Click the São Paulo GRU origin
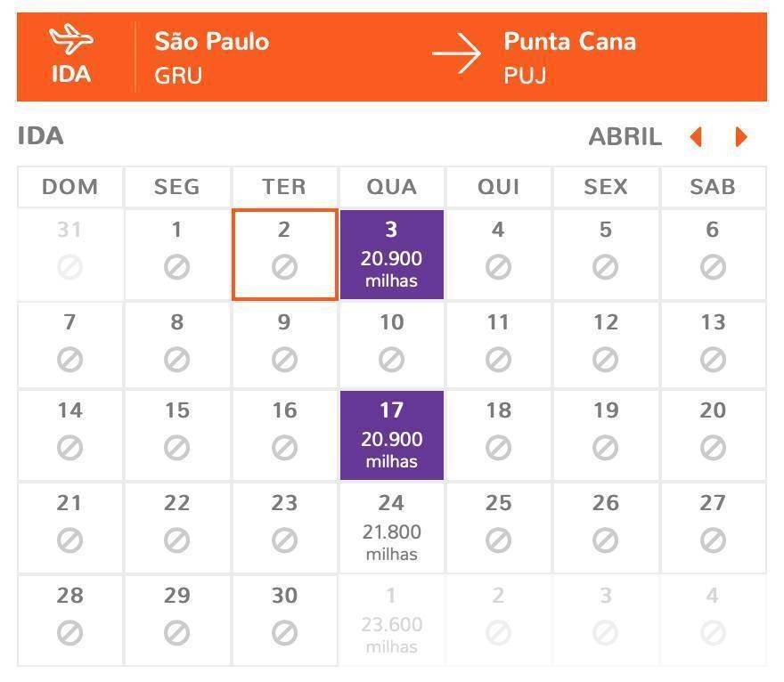The image size is (784, 682). tap(211, 58)
